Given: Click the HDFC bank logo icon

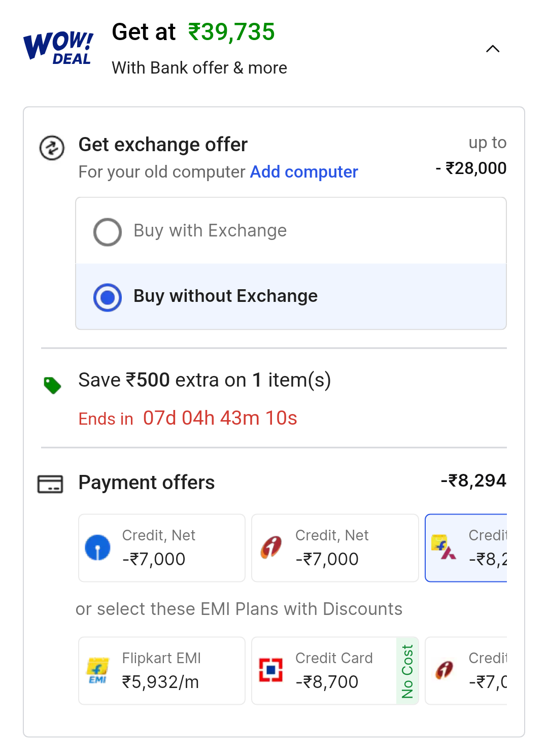Looking at the screenshot, I should [271, 670].
